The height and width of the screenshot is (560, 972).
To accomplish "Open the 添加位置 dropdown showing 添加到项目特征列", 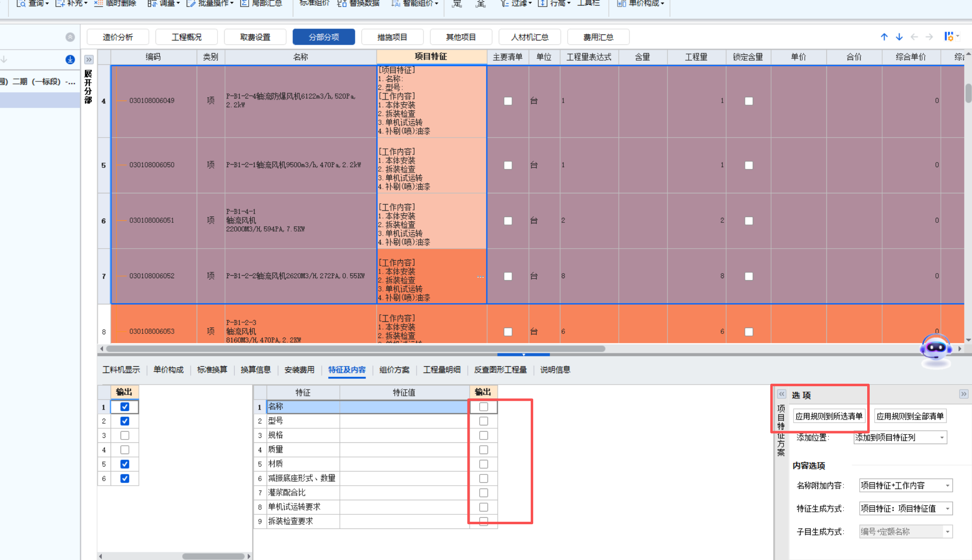I will coord(900,437).
